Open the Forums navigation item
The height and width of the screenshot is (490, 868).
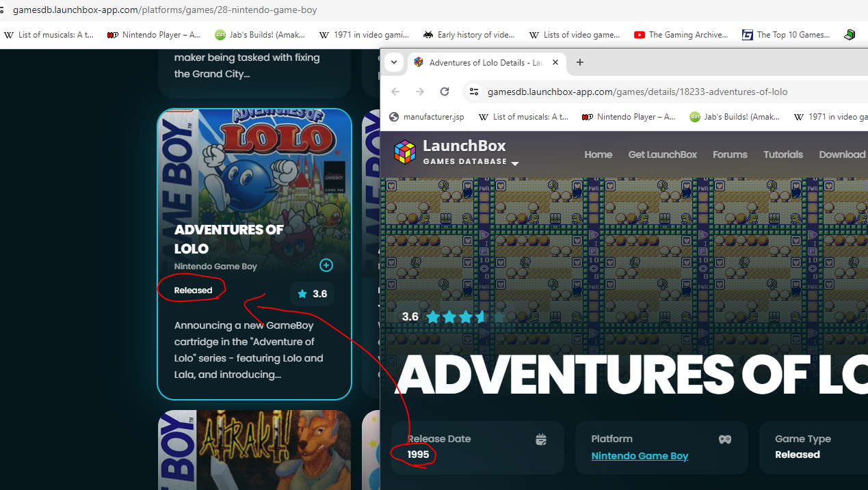730,154
